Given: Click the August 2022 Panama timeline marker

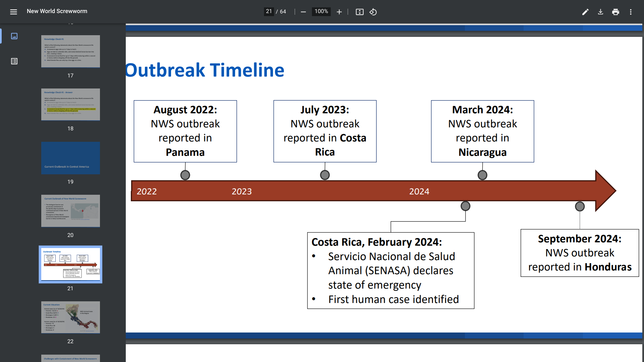Looking at the screenshot, I should pyautogui.click(x=185, y=175).
